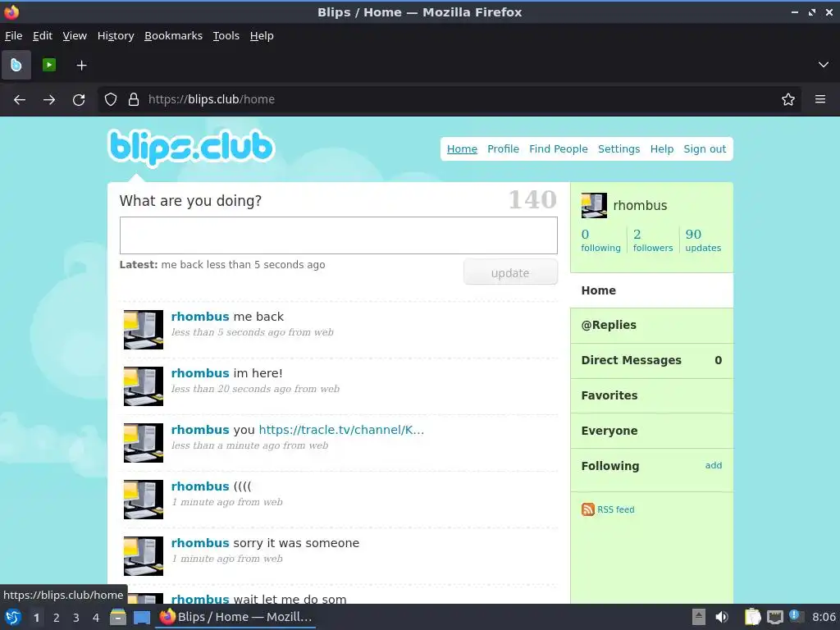This screenshot has height=630, width=840.
Task: Reload the blips.club page
Action: 79,99
